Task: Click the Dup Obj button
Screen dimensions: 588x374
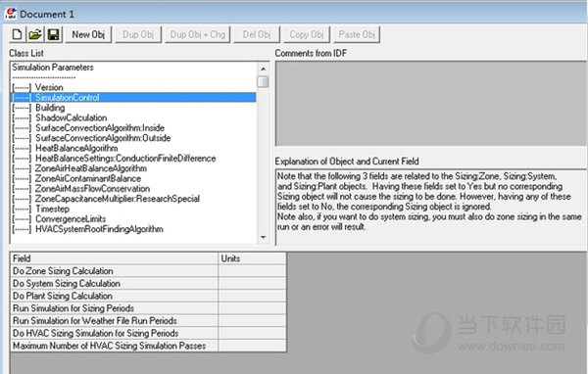Action: tap(138, 34)
